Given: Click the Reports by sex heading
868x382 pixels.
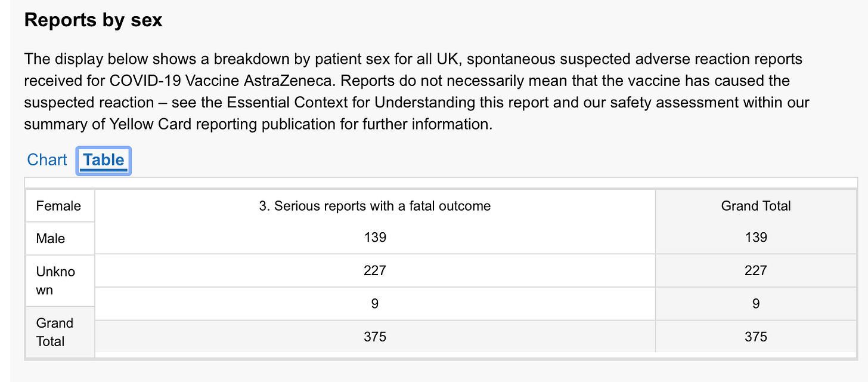Looking at the screenshot, I should [94, 20].
